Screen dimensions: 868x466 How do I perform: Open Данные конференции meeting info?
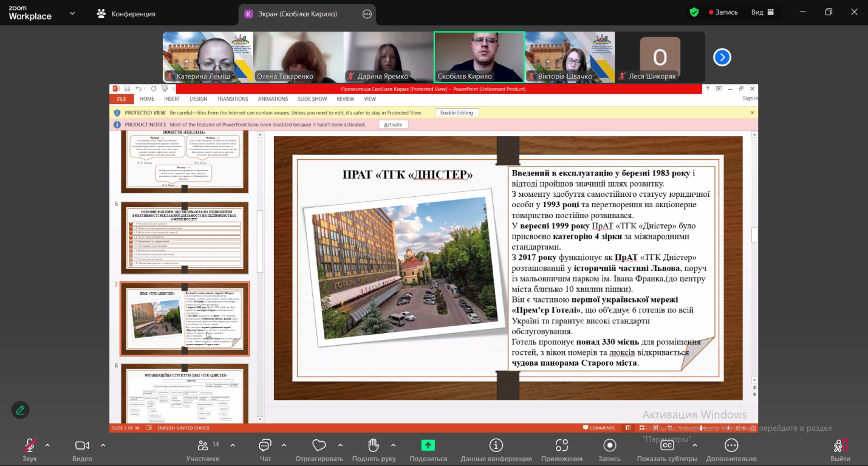pos(496,450)
